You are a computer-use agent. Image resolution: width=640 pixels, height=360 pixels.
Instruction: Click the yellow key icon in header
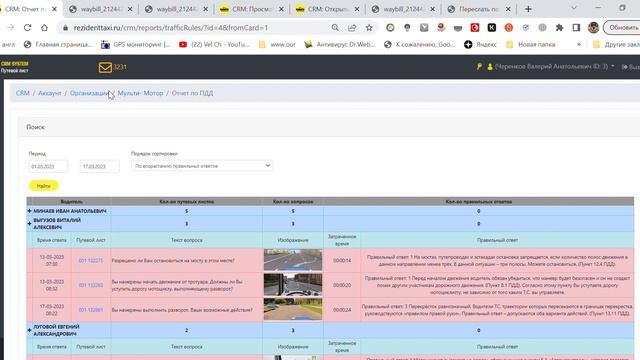coord(479,67)
